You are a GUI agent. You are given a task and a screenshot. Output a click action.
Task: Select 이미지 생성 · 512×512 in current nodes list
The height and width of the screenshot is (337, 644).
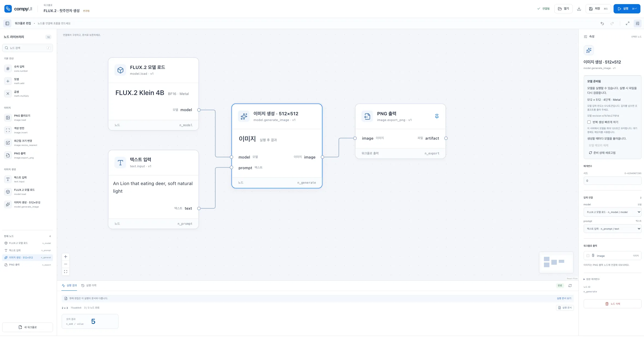[x=27, y=258]
